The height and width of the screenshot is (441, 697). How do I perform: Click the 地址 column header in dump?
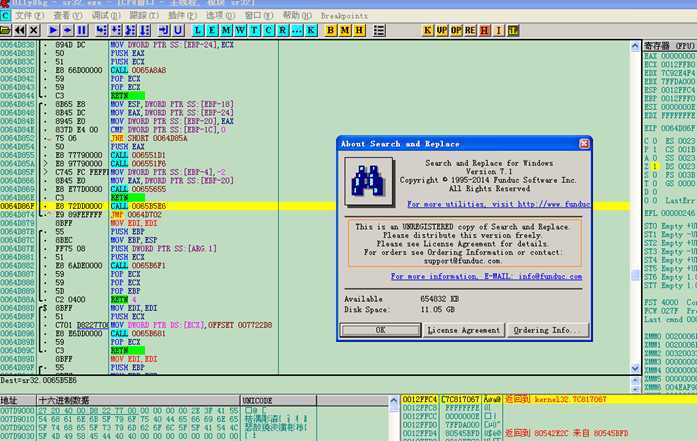[x=18, y=401]
